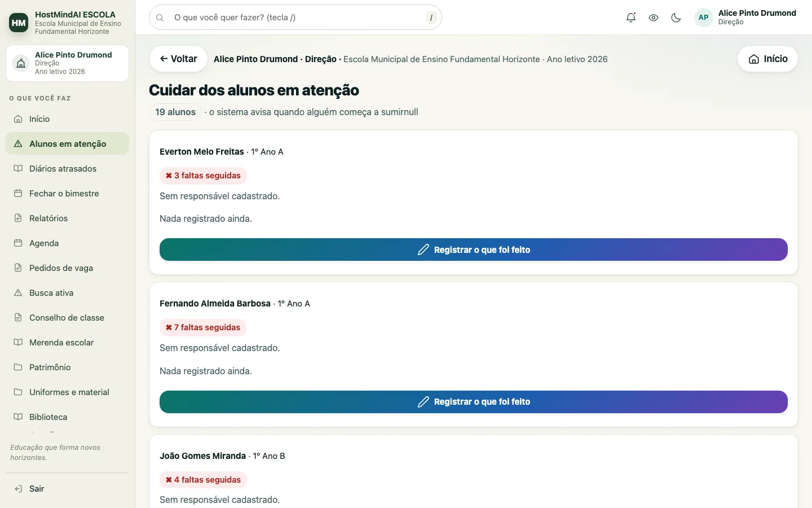The width and height of the screenshot is (812, 508).
Task: Click the Agenda calendar icon
Action: click(x=18, y=243)
